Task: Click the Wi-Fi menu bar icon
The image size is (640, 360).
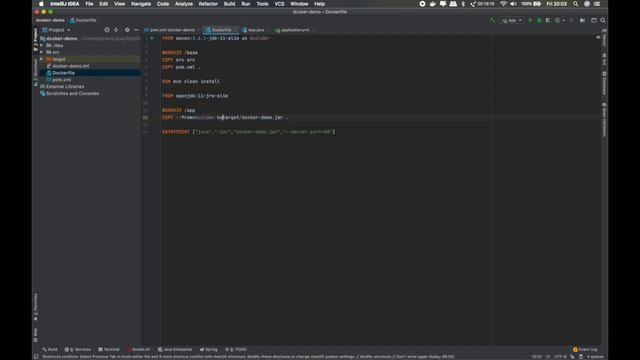Action: pyautogui.click(x=503, y=4)
